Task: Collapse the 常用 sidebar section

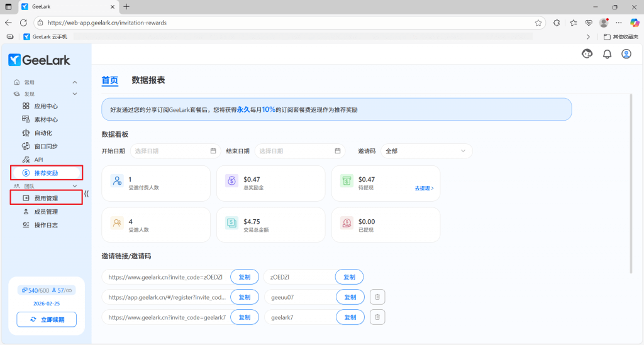Action: (75, 82)
